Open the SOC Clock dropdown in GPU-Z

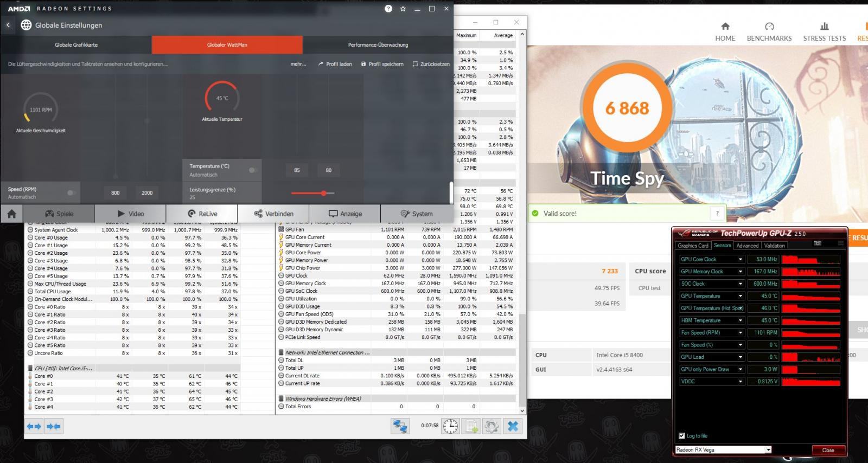pyautogui.click(x=740, y=284)
